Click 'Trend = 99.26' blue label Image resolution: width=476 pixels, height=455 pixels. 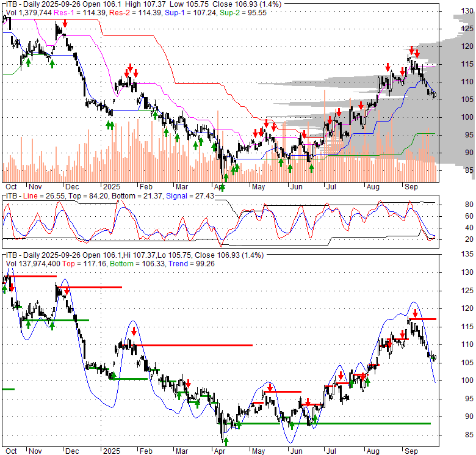click(x=192, y=264)
